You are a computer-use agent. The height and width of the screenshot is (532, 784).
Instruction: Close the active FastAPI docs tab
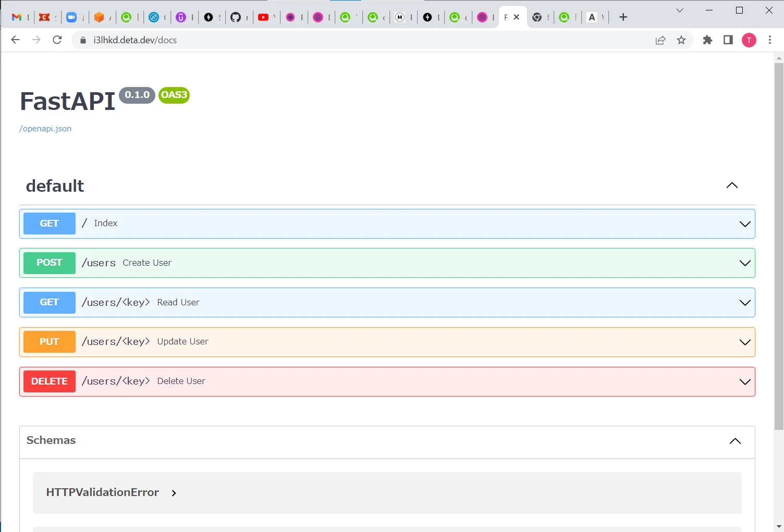[517, 17]
